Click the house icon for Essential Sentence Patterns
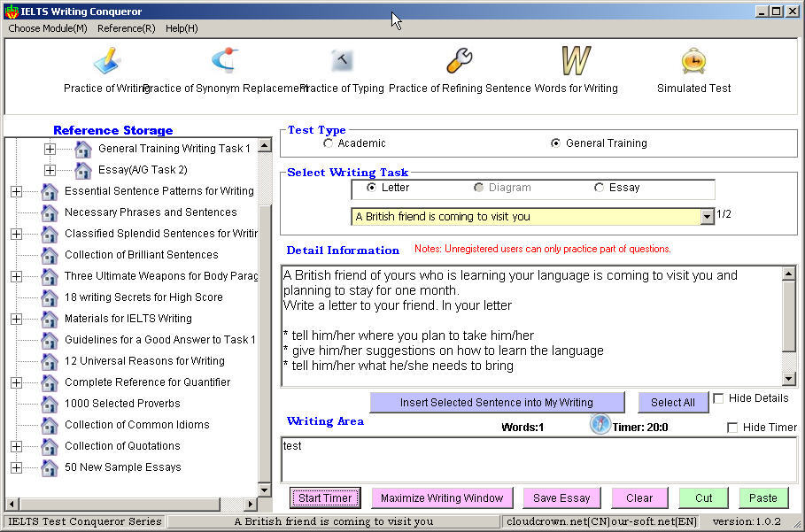This screenshot has width=805, height=532. tap(50, 191)
